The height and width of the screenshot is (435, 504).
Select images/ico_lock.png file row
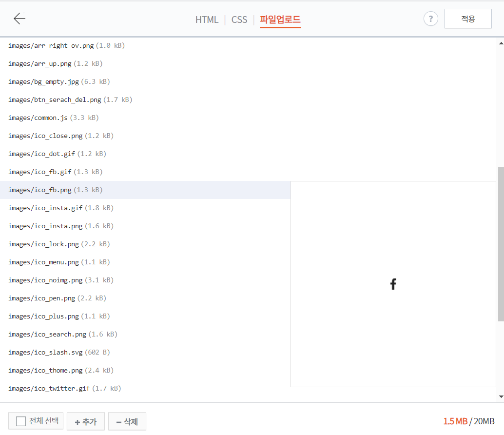[145, 244]
